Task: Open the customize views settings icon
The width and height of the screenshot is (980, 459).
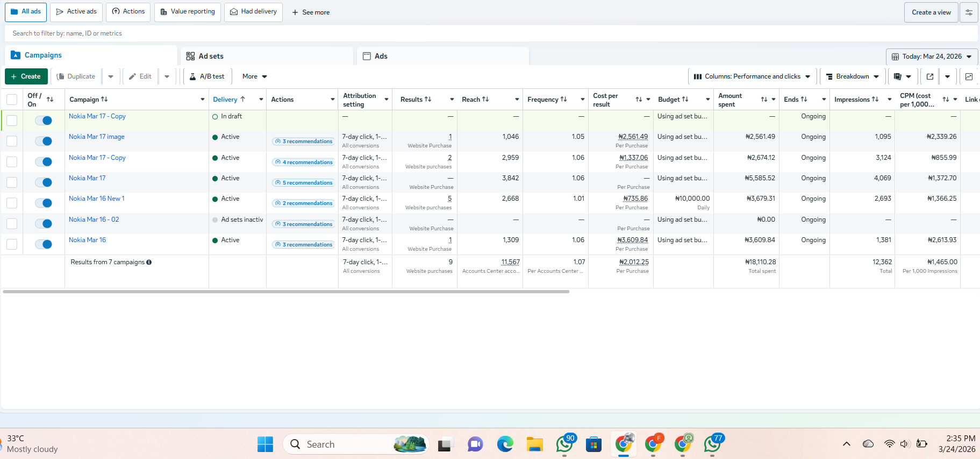Action: (969, 12)
